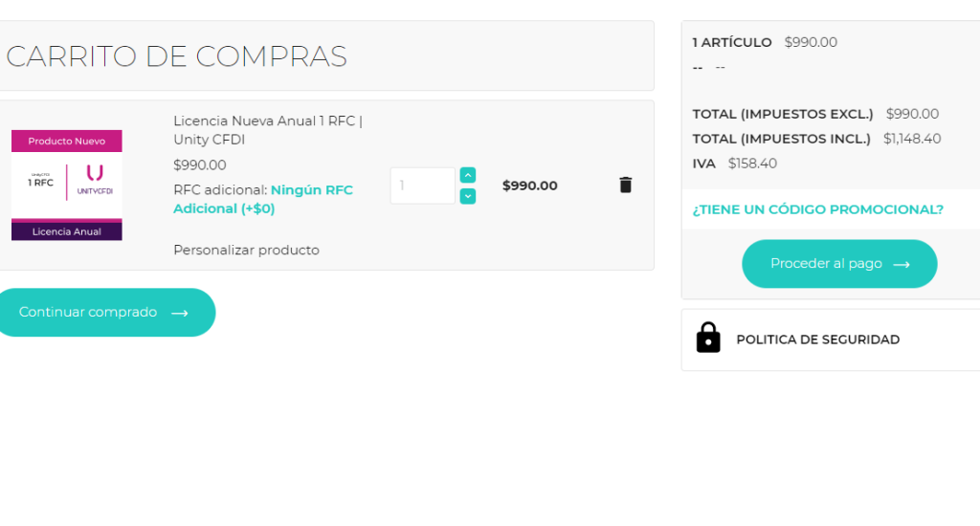Open the Politica de Seguridad text
This screenshot has width=980, height=526.
(817, 340)
